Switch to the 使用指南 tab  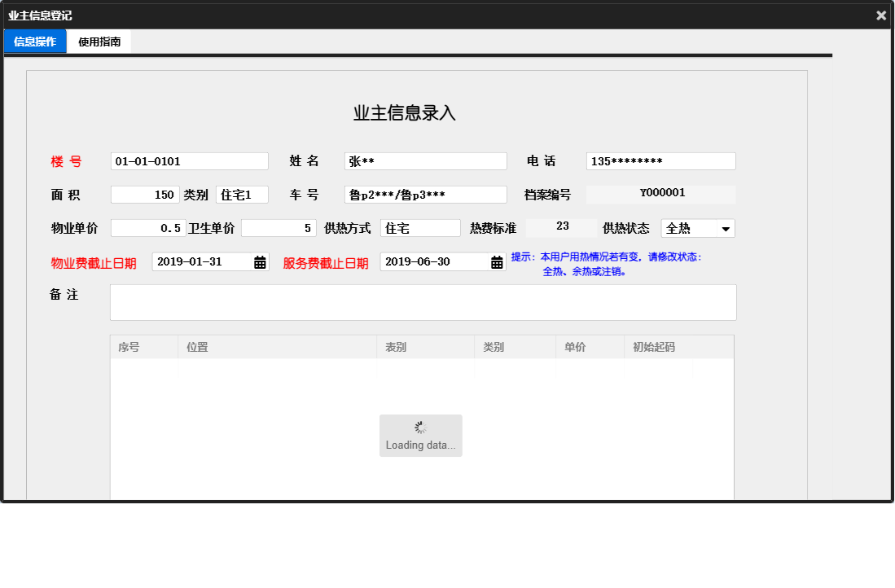tap(99, 41)
